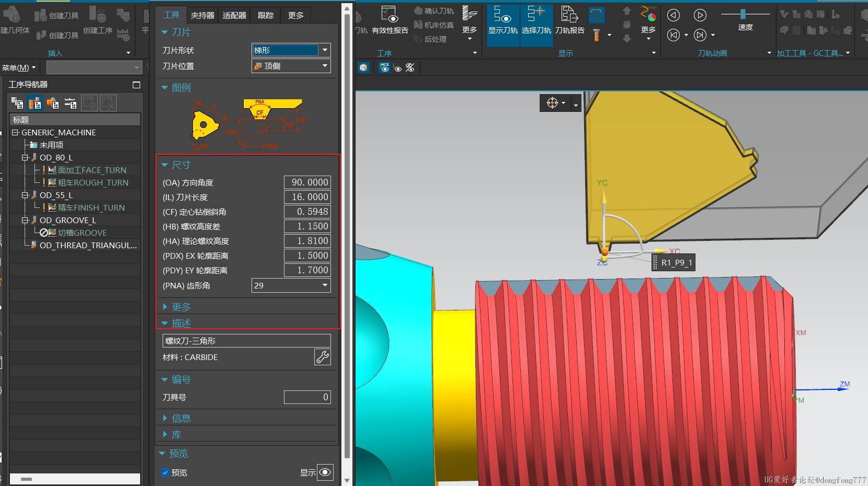This screenshot has width=868, height=486.
Task: Select the 面加工FACE_TURN operation
Action: point(92,170)
